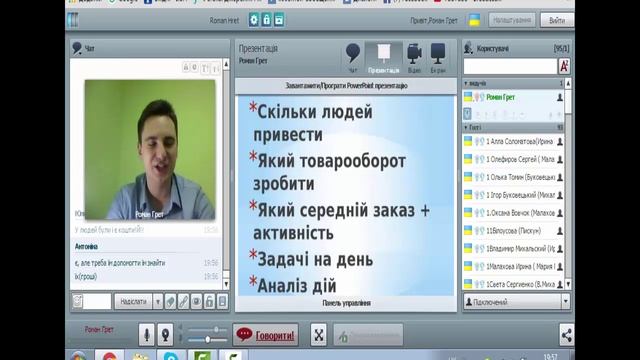640x360 pixels.
Task: Toggle the chat lock icon in bottom toolbar
Action: [209, 302]
